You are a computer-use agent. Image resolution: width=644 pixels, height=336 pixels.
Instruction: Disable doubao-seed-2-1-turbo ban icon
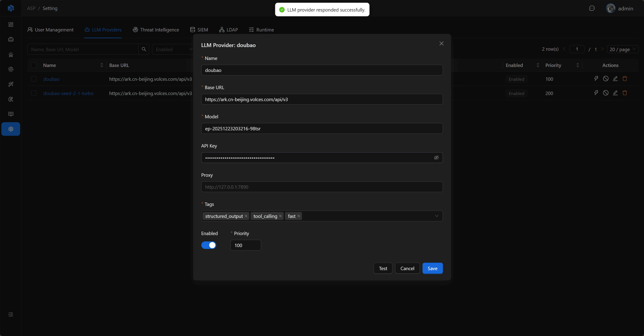click(606, 93)
